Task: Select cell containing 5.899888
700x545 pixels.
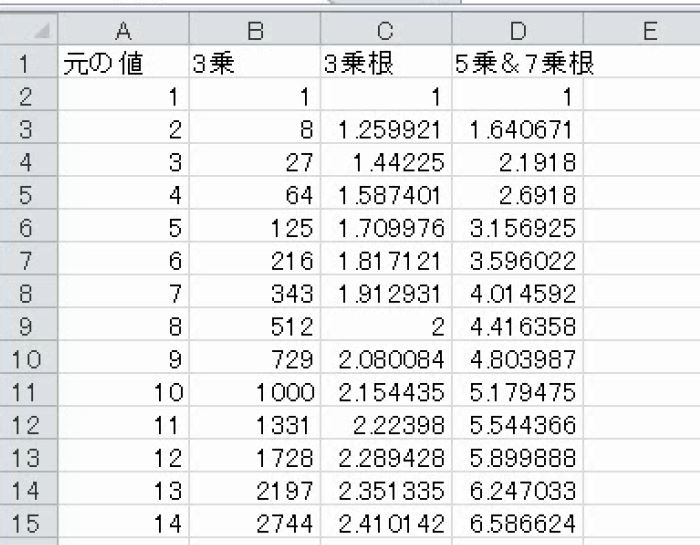Action: tap(517, 456)
